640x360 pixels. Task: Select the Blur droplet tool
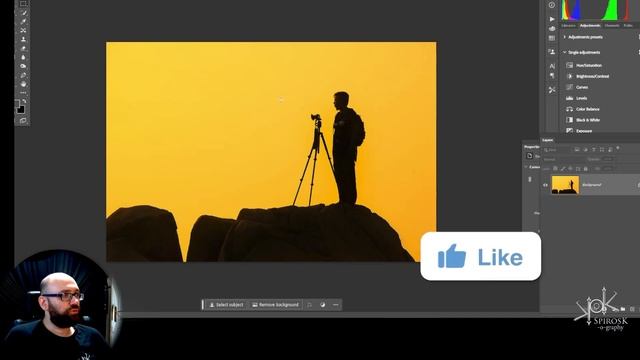coord(23,57)
